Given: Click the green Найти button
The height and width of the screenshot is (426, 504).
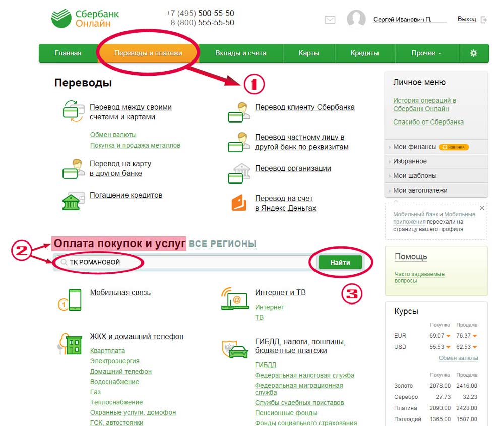Looking at the screenshot, I should [340, 262].
